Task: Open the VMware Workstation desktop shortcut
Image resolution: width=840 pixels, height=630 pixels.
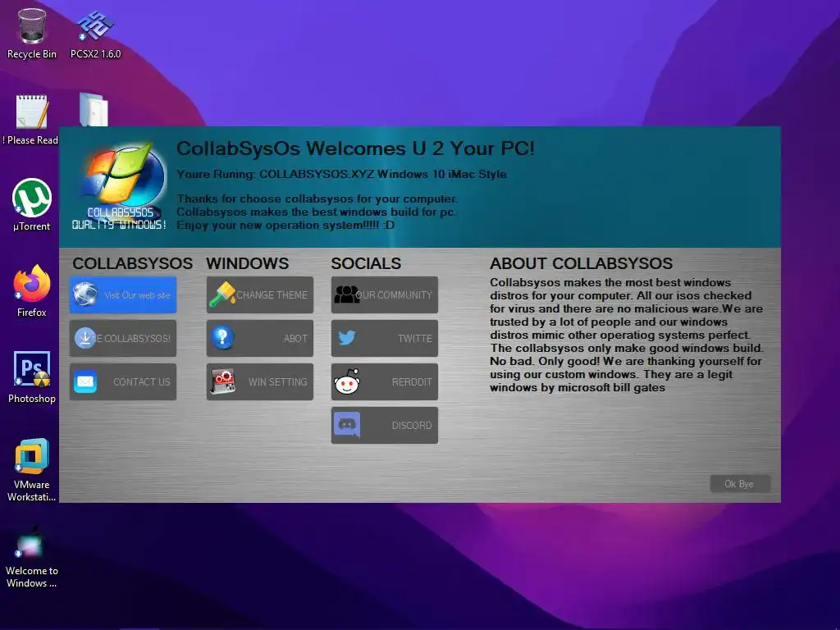Action: click(x=32, y=470)
